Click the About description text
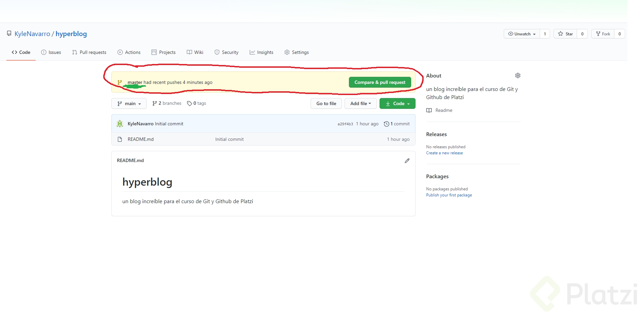Image resolution: width=644 pixels, height=315 pixels. (x=472, y=93)
